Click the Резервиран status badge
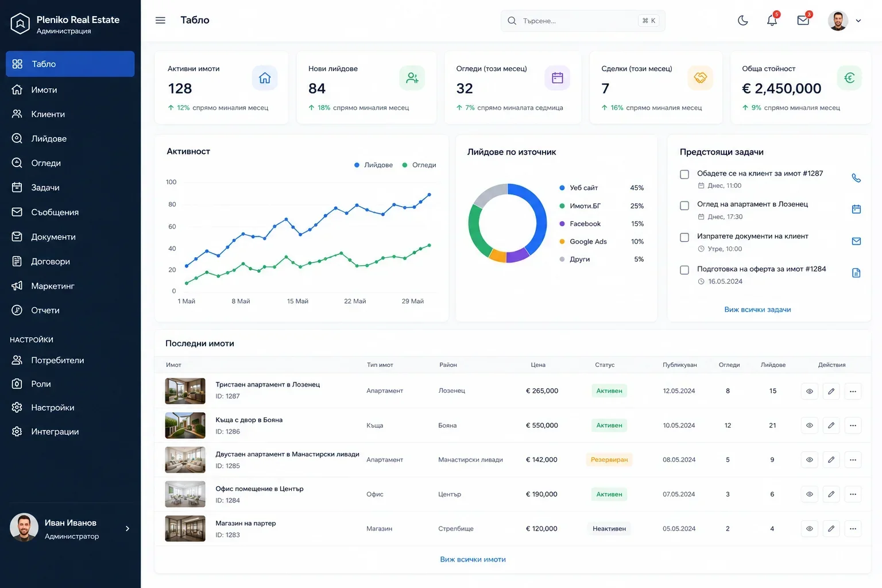 point(609,460)
